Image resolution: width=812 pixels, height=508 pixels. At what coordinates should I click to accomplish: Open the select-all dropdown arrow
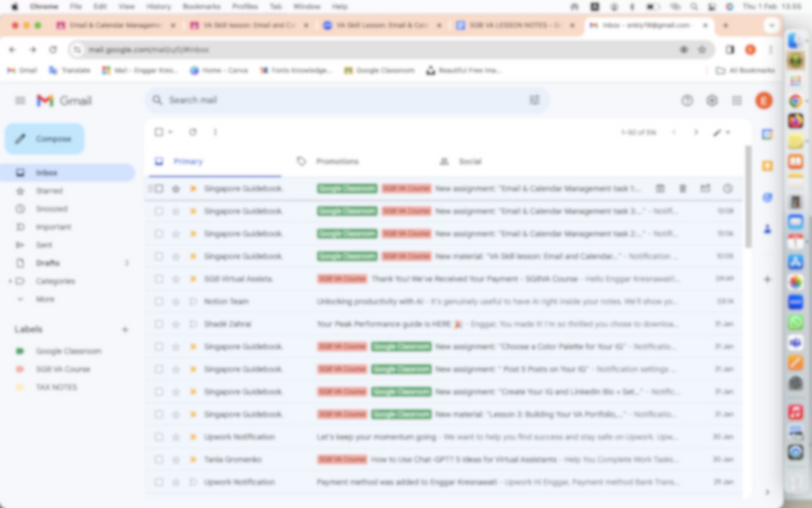pos(170,133)
